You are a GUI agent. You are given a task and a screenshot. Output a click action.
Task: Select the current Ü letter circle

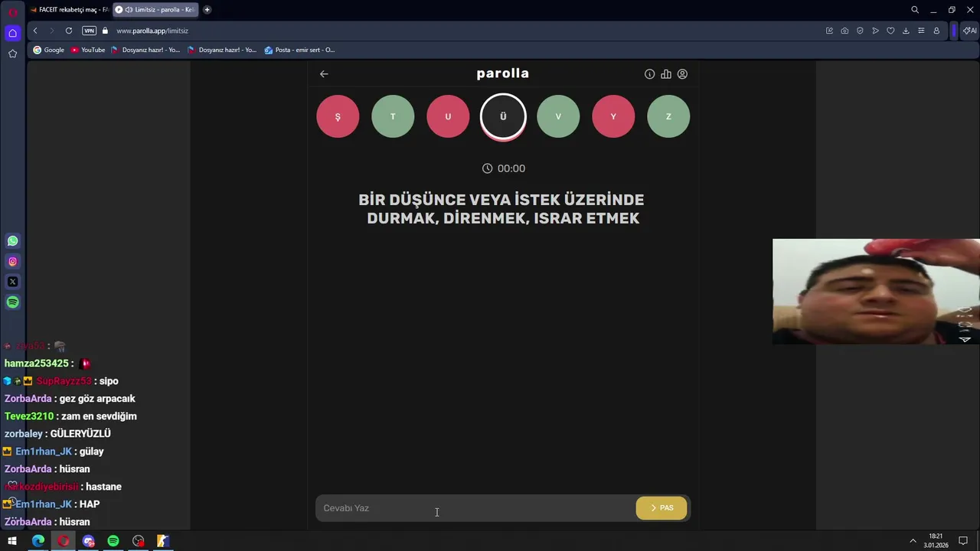(503, 116)
